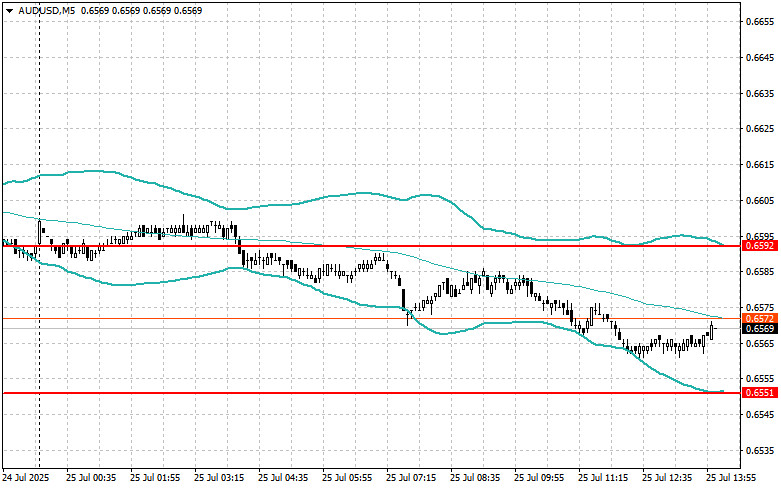Click the 0.6625 price scale value
781x489 pixels.
tap(760, 129)
